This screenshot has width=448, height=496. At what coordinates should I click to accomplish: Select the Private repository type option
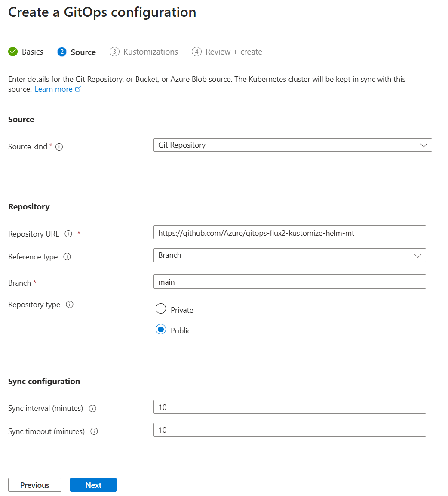160,308
